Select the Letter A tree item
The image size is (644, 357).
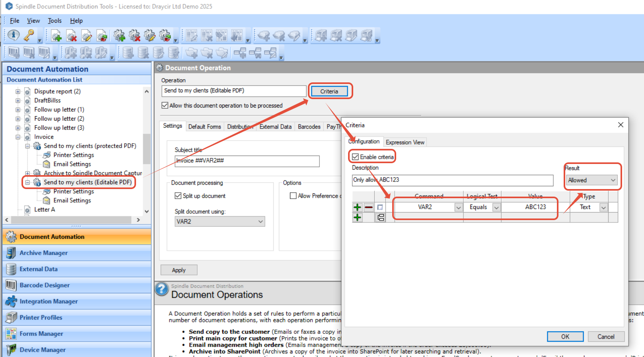point(45,209)
